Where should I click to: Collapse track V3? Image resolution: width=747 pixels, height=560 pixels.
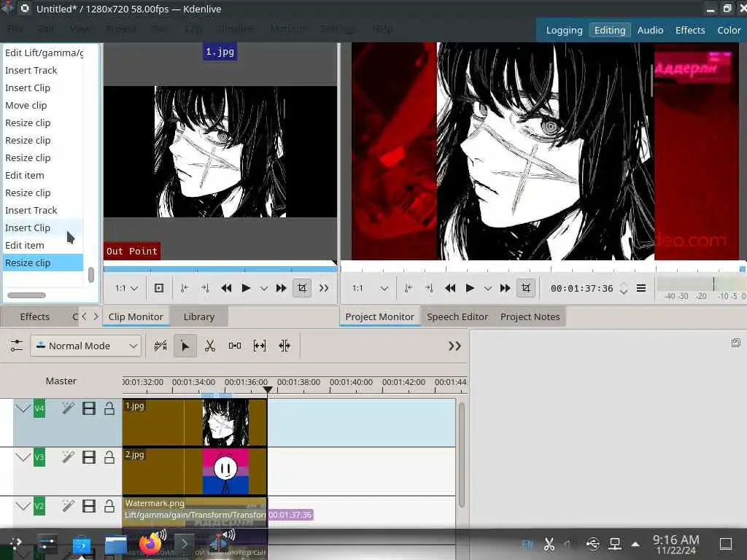[23, 457]
